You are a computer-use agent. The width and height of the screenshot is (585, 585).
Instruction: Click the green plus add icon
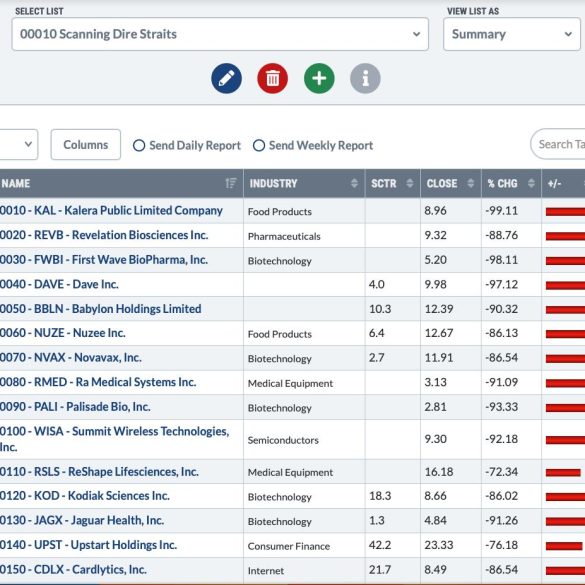[319, 78]
